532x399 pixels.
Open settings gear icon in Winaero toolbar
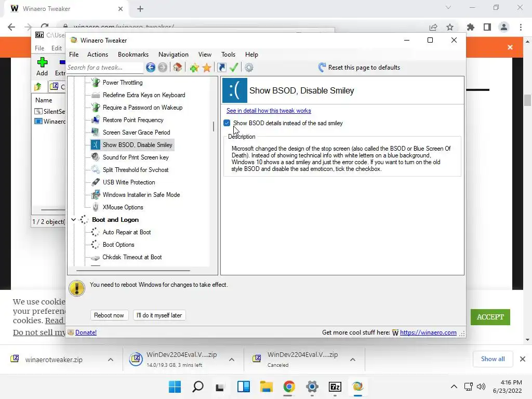(x=249, y=68)
